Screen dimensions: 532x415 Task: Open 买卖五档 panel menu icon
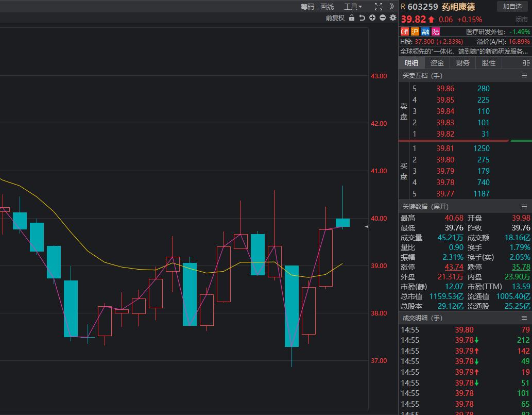524,76
